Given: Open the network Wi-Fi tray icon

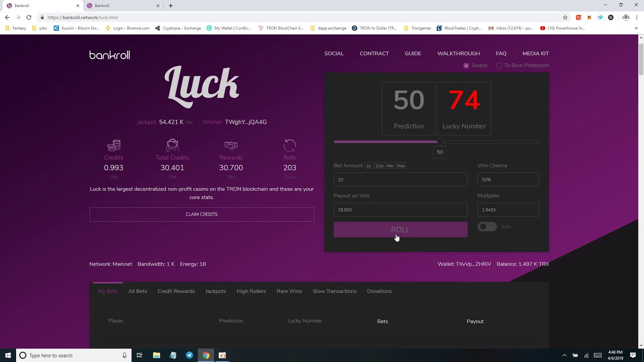Looking at the screenshot, I should click(x=587, y=355).
